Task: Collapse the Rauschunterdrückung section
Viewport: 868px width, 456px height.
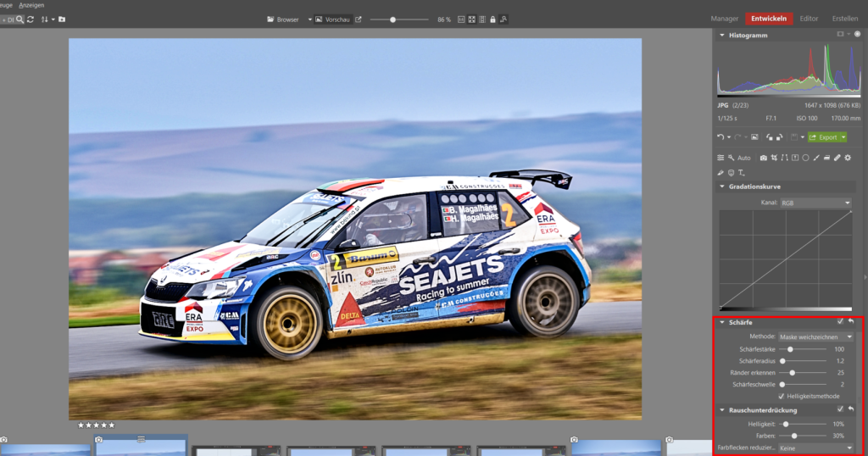Action: pyautogui.click(x=722, y=410)
